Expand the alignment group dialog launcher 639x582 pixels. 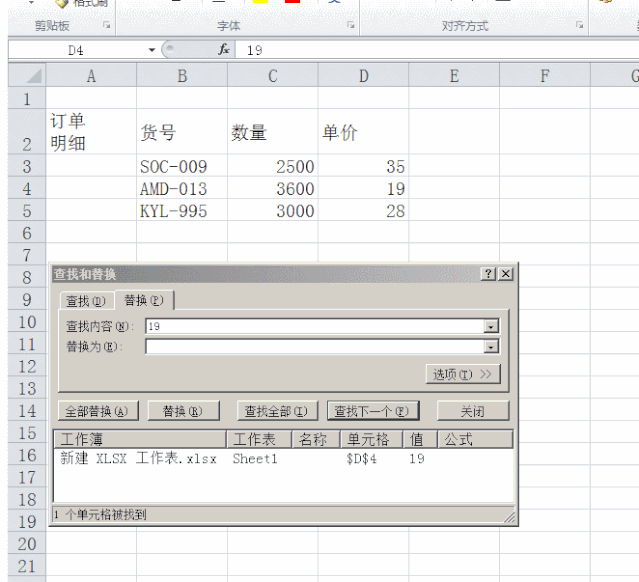pos(579,25)
